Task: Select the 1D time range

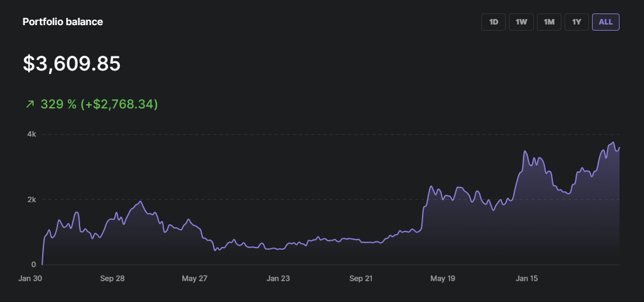Action: click(494, 22)
